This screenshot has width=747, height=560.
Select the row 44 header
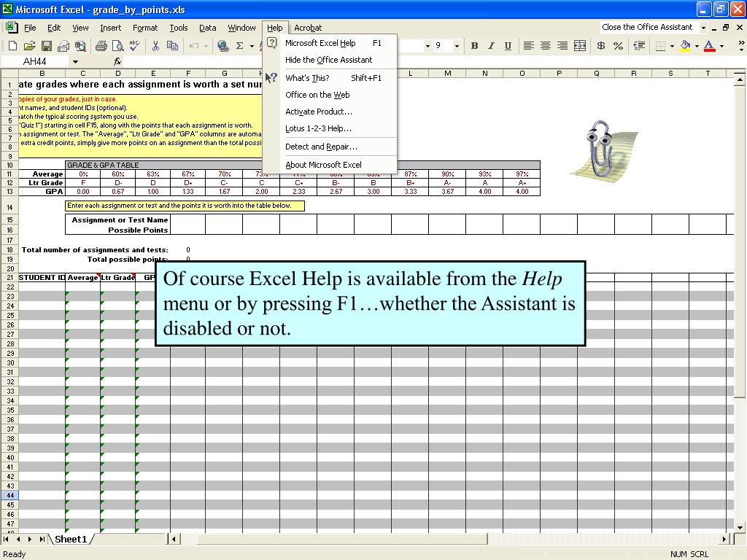(x=10, y=495)
